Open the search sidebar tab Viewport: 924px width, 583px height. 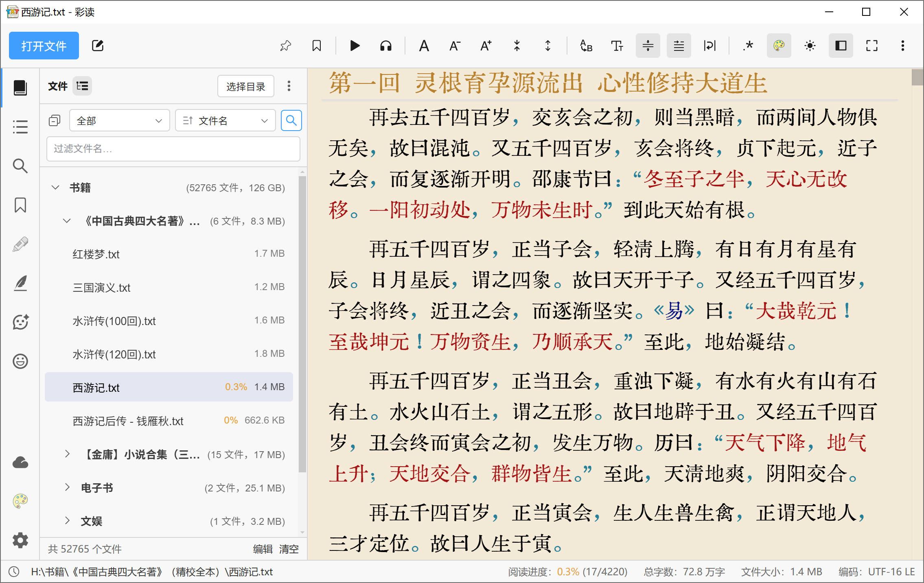[20, 166]
